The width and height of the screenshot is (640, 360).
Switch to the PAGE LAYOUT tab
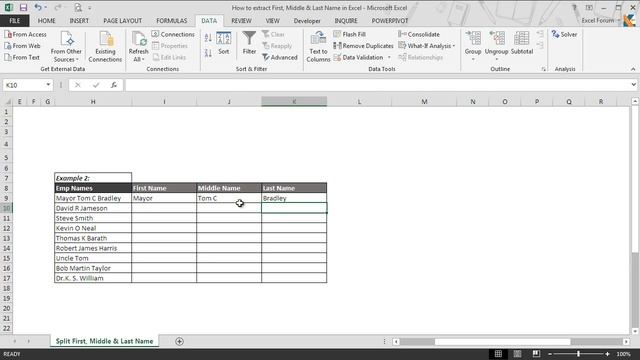coord(122,20)
